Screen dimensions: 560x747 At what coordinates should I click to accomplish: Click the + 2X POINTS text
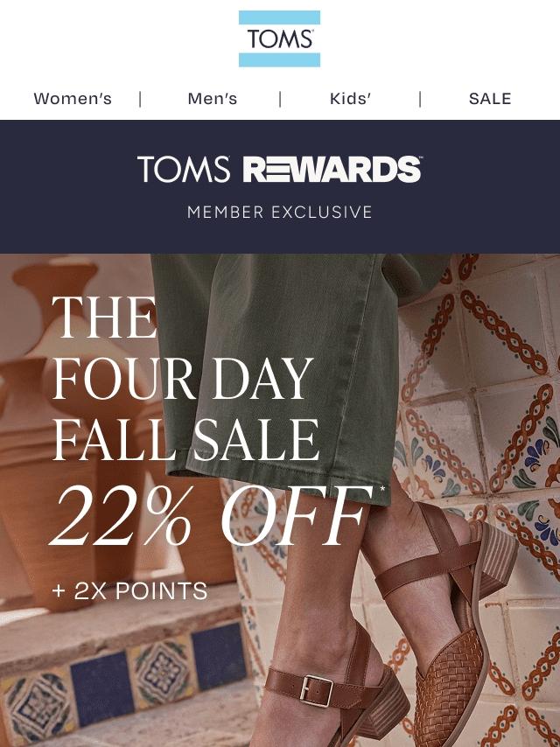(129, 590)
